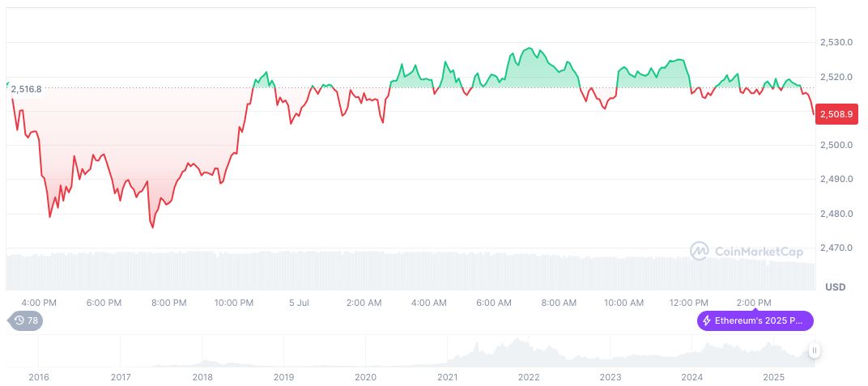Grab the range handle on overview timeline
Image resolution: width=868 pixels, height=386 pixels.
pos(814,350)
